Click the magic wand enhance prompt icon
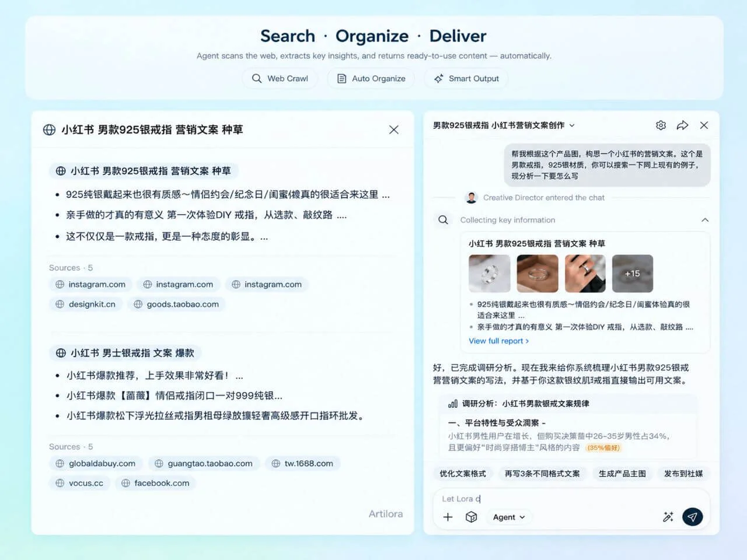 pos(668,517)
